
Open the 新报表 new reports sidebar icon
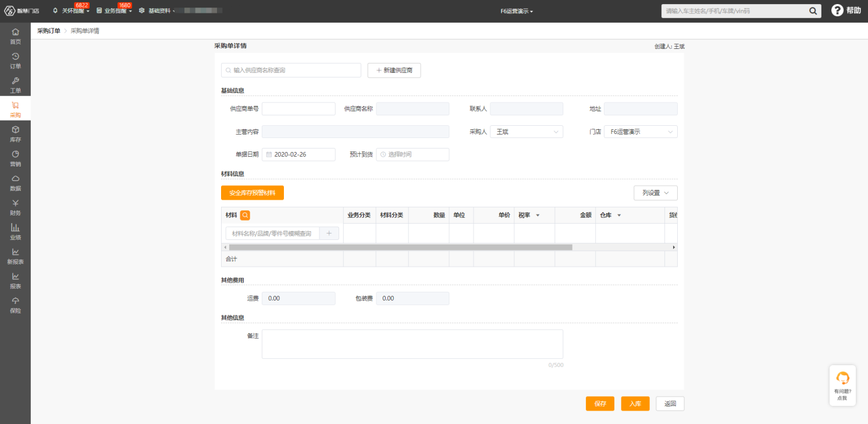(15, 256)
